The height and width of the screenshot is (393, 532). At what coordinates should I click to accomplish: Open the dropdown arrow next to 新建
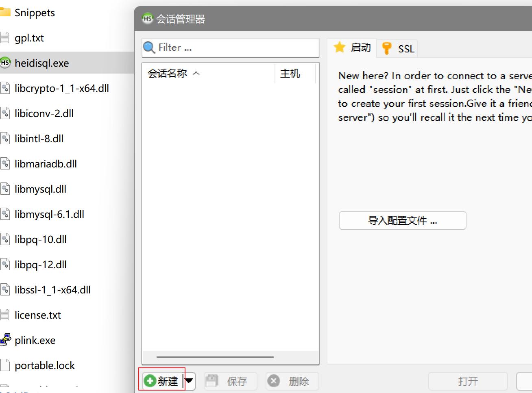(x=189, y=381)
